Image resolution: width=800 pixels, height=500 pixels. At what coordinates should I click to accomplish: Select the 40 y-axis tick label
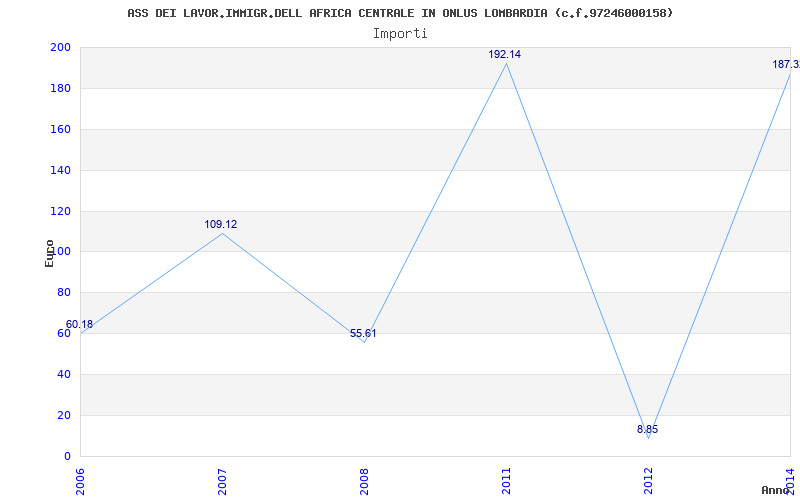click(64, 374)
